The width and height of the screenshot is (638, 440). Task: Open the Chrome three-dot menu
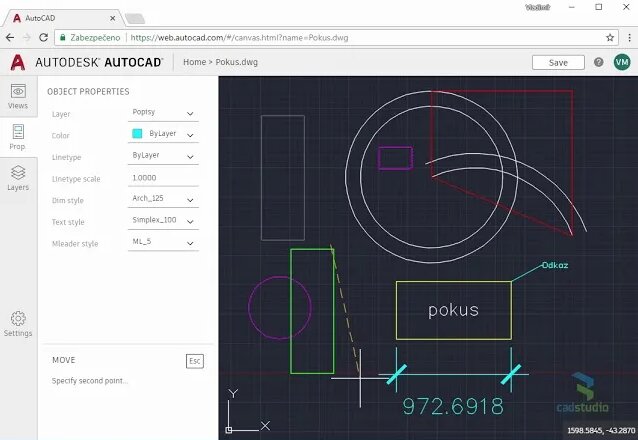pyautogui.click(x=629, y=38)
